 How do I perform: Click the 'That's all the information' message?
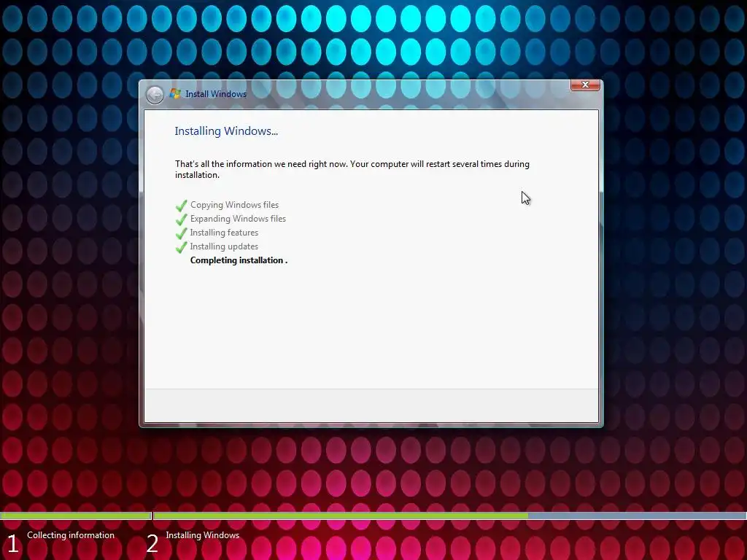coord(352,169)
